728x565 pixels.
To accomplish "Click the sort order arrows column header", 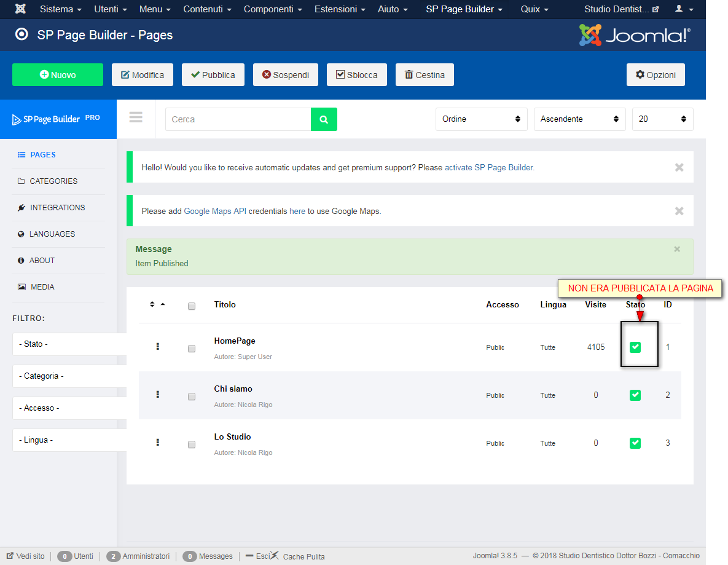I will 157,304.
